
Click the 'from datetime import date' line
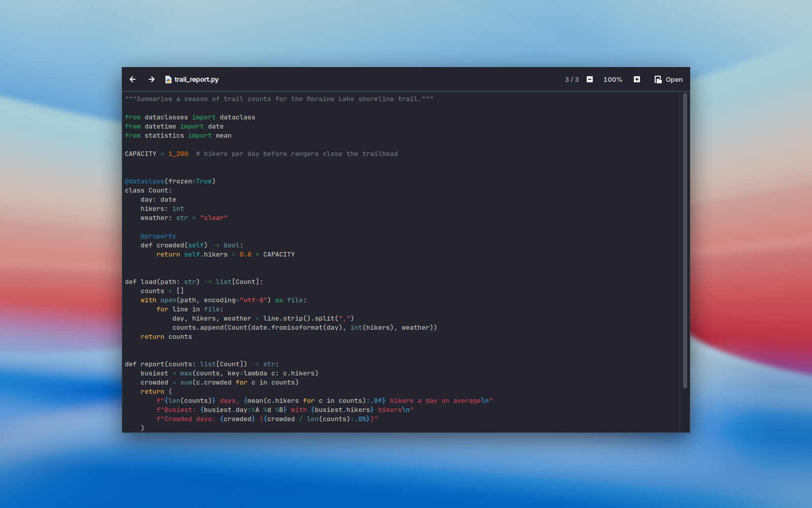pyautogui.click(x=174, y=126)
